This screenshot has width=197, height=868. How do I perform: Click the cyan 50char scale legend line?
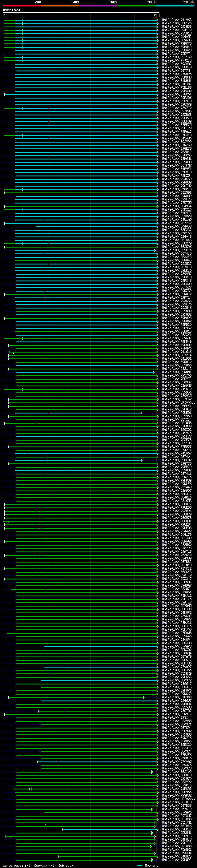(139, 865)
